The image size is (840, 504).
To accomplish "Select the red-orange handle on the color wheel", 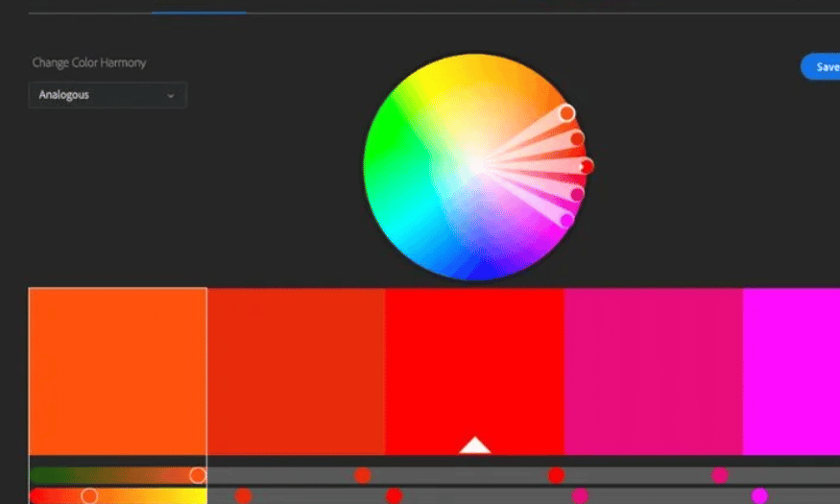I will pos(577,139).
